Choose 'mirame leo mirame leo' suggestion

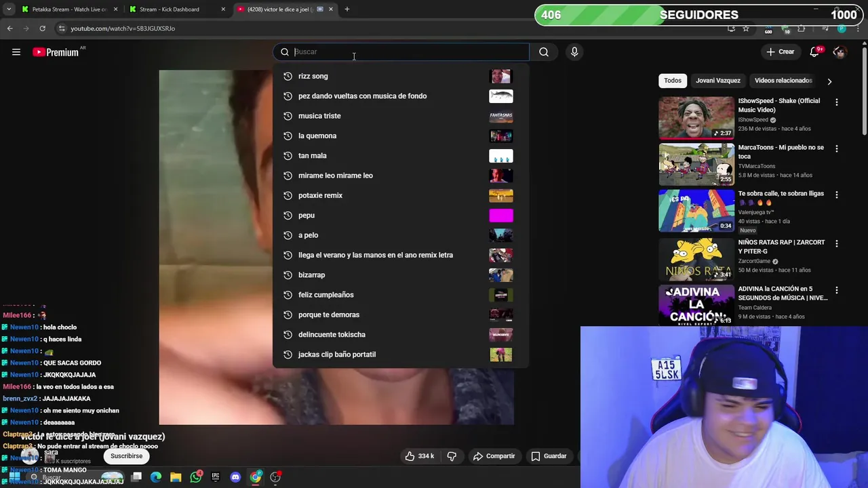tap(401, 176)
